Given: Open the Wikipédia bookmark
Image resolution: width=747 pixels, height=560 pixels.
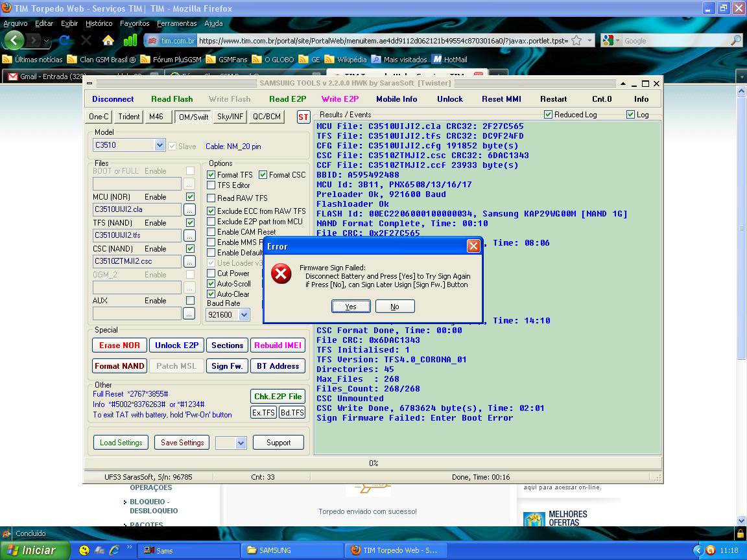Looking at the screenshot, I should point(346,60).
